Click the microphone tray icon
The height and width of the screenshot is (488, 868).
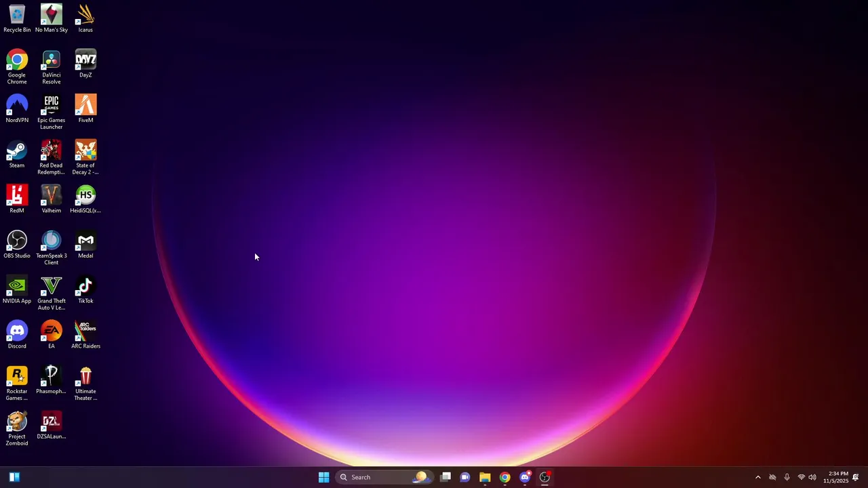click(x=787, y=477)
